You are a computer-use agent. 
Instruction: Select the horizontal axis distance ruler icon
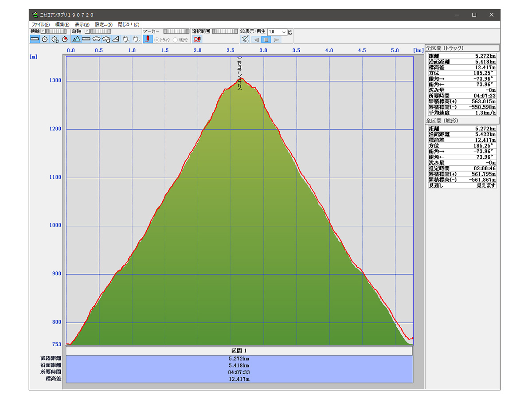click(x=35, y=39)
